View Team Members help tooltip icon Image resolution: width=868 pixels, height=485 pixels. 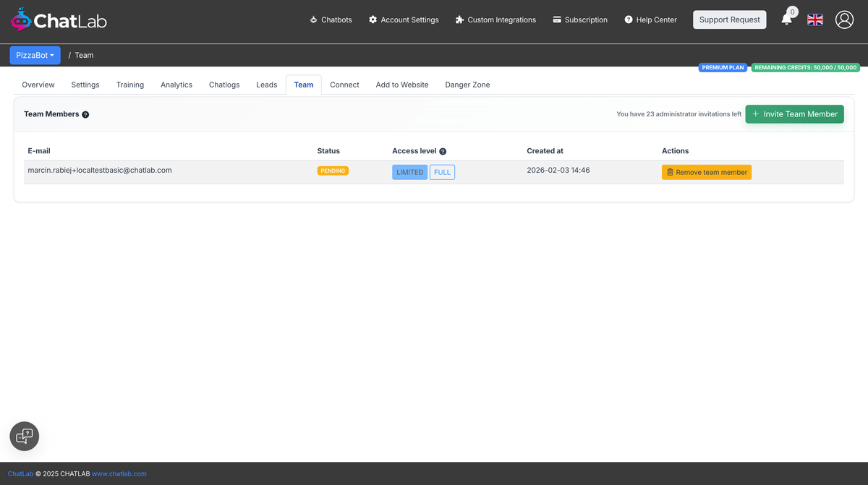(85, 114)
